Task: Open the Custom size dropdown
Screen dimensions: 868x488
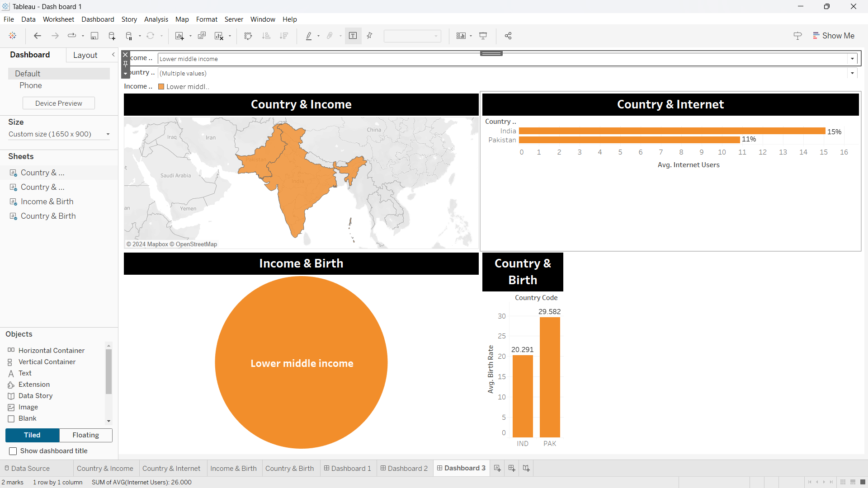Action: click(x=59, y=134)
